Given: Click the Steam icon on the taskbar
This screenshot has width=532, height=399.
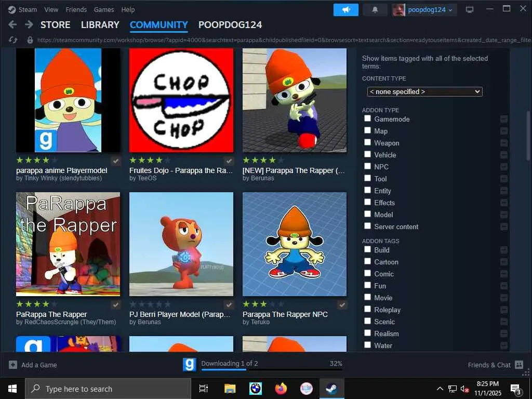Looking at the screenshot, I should (x=331, y=389).
